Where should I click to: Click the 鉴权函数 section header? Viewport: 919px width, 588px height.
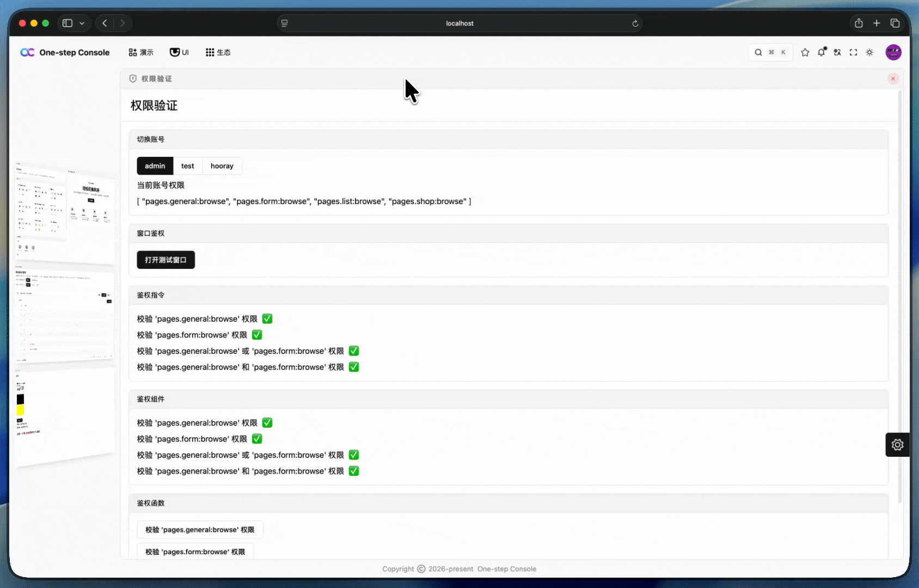508,503
